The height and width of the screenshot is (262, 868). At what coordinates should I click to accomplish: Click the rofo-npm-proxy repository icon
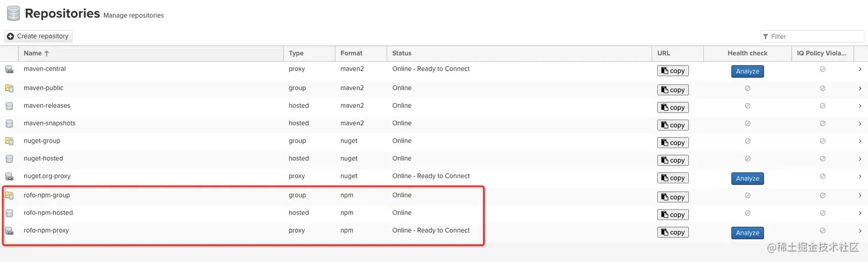(x=9, y=231)
